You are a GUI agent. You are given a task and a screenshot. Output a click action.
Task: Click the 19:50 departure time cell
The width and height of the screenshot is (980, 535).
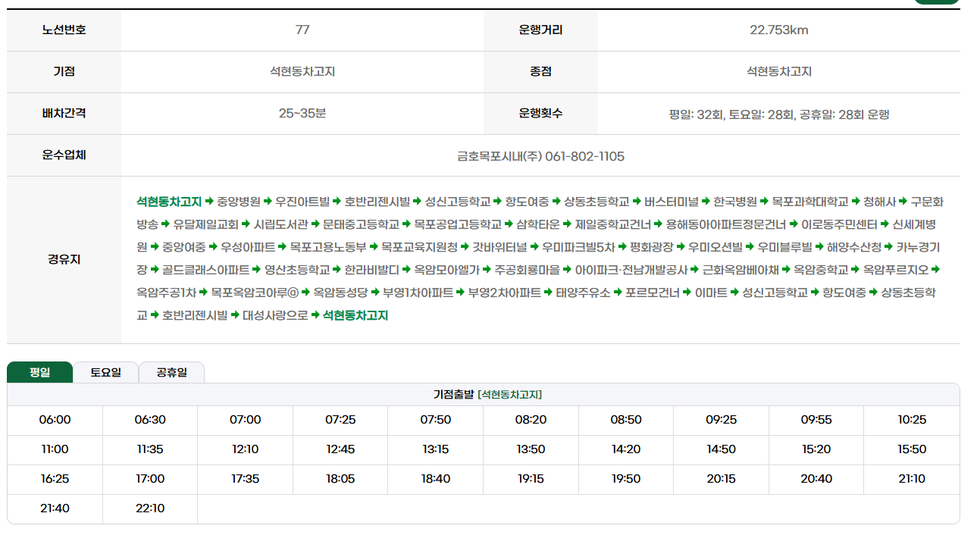[x=626, y=479]
